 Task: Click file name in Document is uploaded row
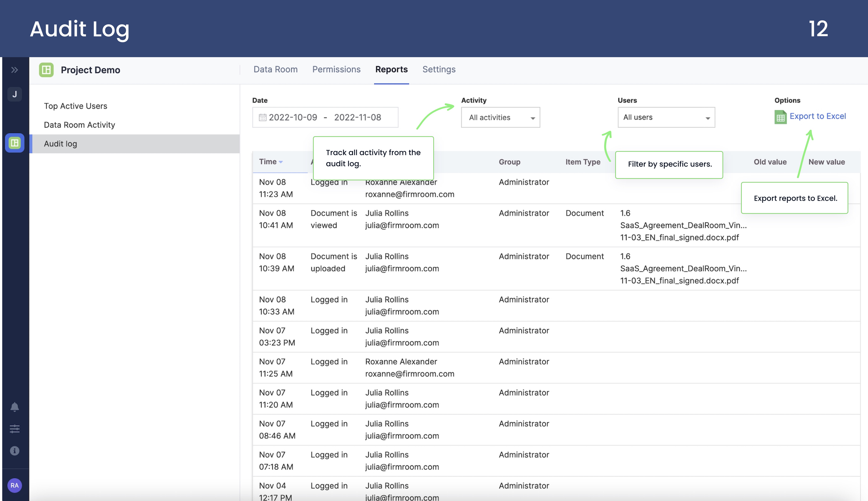(683, 268)
